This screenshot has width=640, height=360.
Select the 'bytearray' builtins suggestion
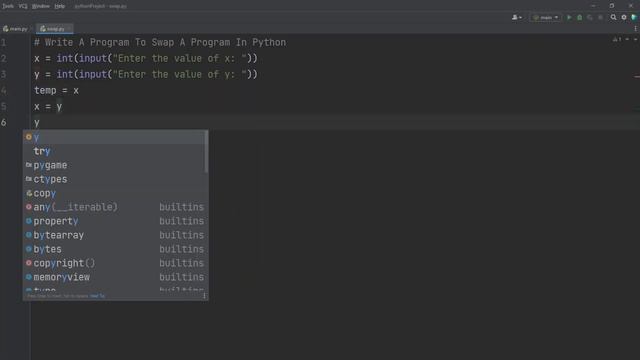click(115, 235)
